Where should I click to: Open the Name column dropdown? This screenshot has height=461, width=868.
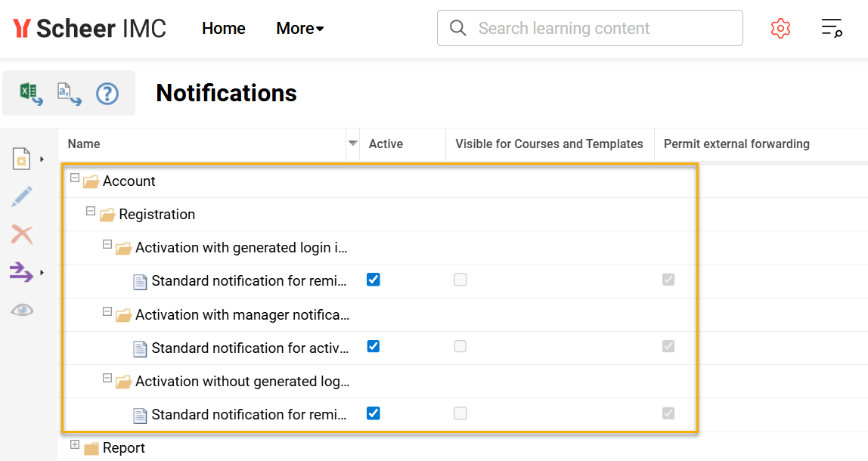click(x=352, y=144)
